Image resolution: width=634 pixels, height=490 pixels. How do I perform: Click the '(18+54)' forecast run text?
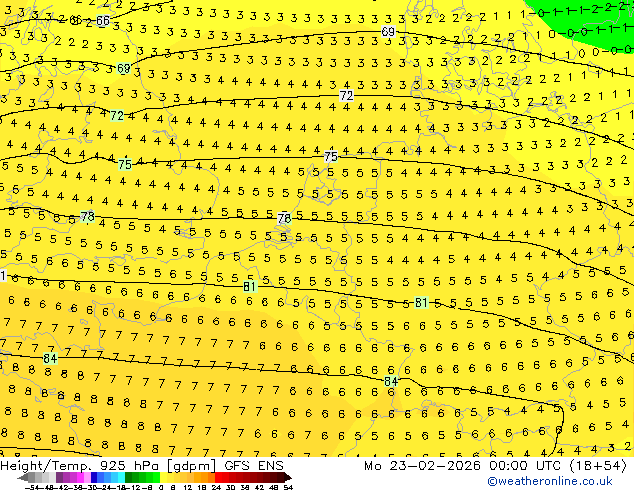point(598,466)
